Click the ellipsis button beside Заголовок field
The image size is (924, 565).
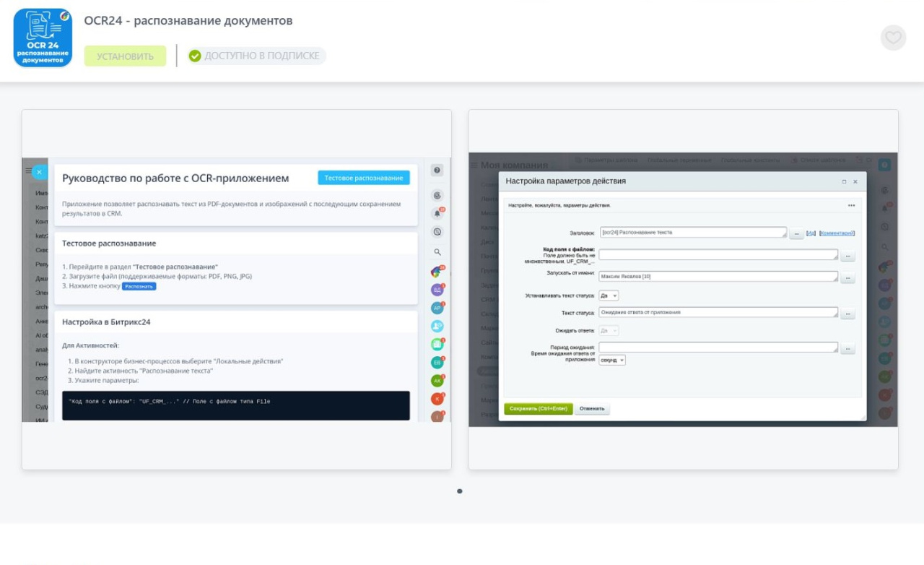click(x=796, y=233)
